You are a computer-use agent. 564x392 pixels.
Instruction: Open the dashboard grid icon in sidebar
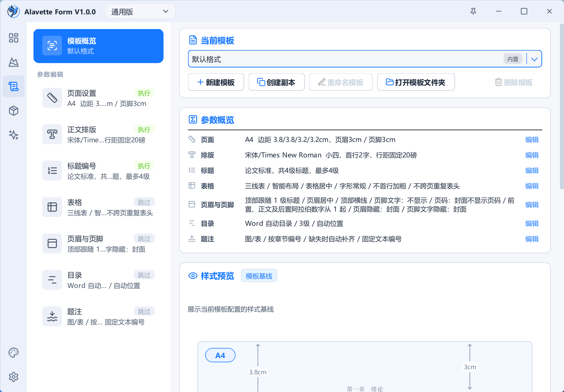pyautogui.click(x=14, y=38)
